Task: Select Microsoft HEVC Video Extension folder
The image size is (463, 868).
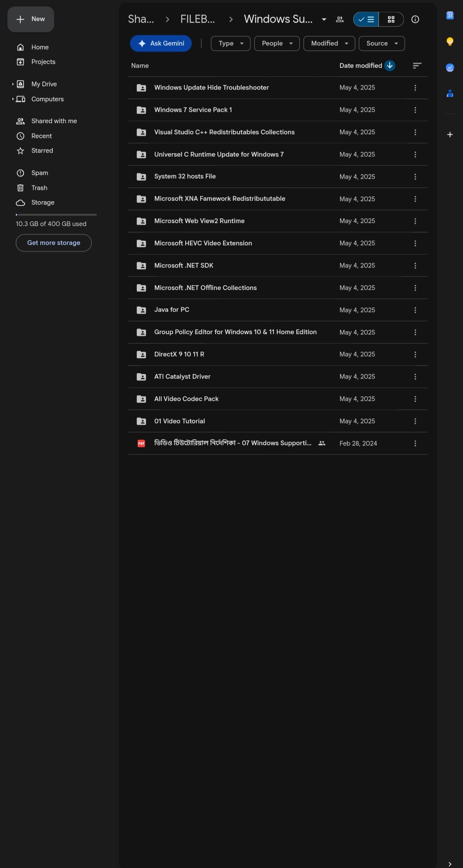Action: [278, 243]
